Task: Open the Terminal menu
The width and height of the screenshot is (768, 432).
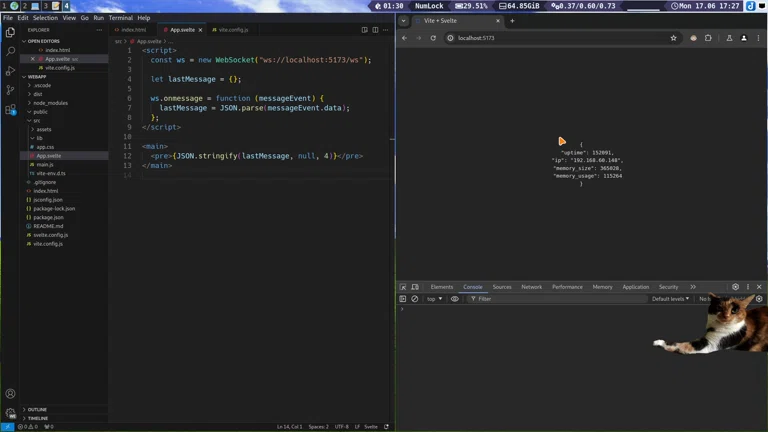Action: (120, 18)
